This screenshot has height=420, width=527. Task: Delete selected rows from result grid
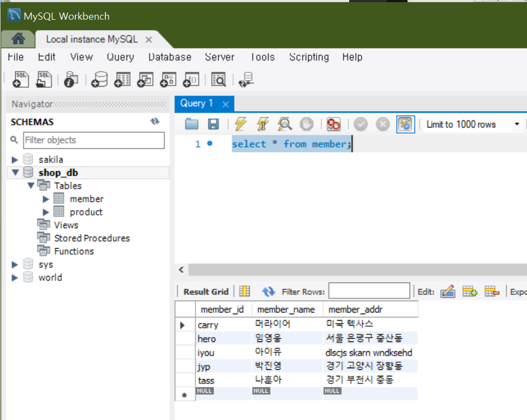tap(492, 291)
